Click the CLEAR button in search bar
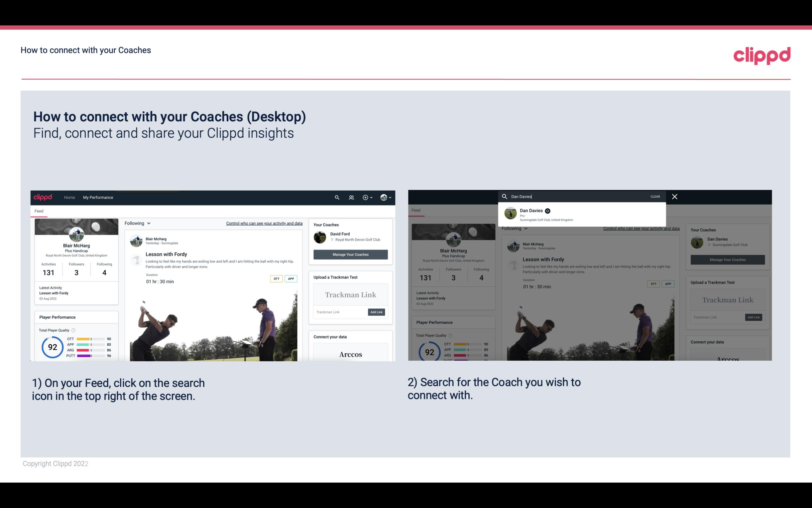Screen dimensions: 812x508 coord(655,196)
